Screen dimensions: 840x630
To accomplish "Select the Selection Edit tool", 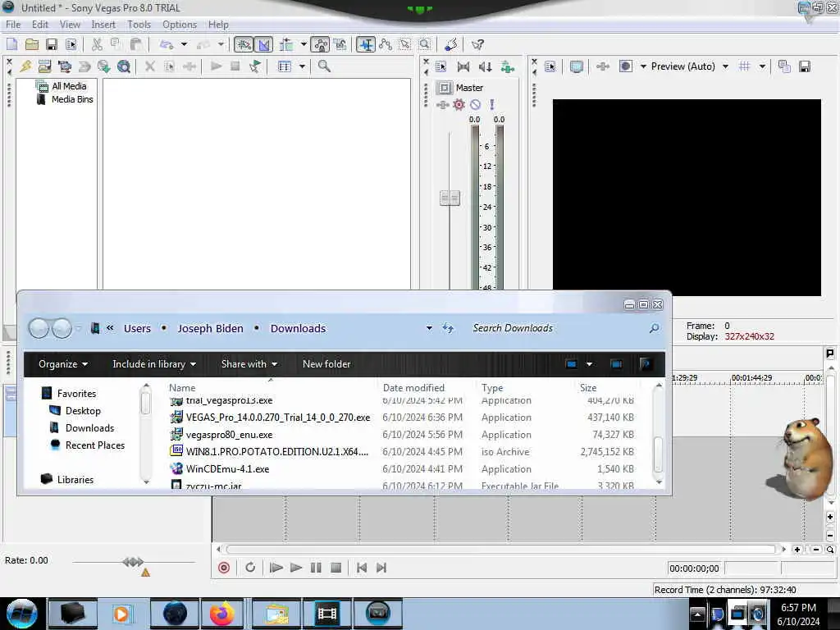I will pyautogui.click(x=405, y=44).
